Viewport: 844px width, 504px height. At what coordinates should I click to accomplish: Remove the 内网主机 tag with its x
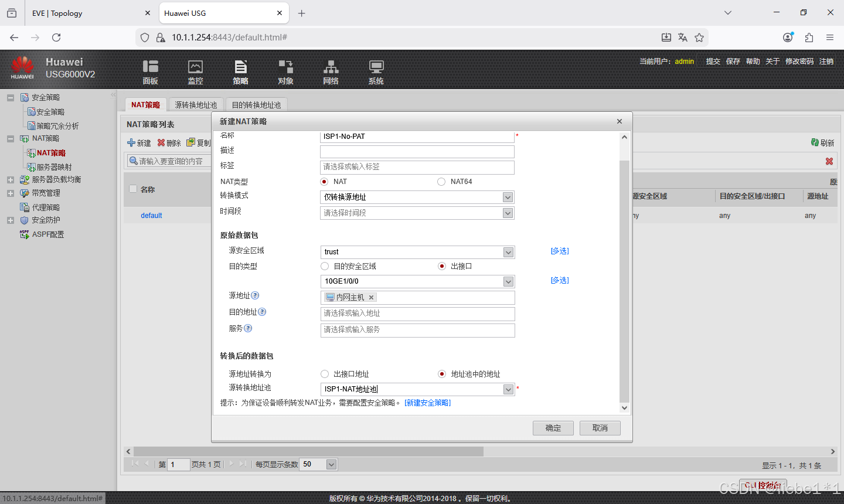click(x=371, y=298)
